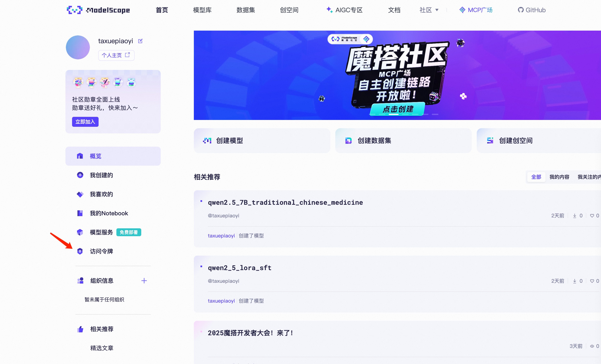The width and height of the screenshot is (601, 364).
Task: Click the active banner carousel indicator
Action: (x=393, y=114)
